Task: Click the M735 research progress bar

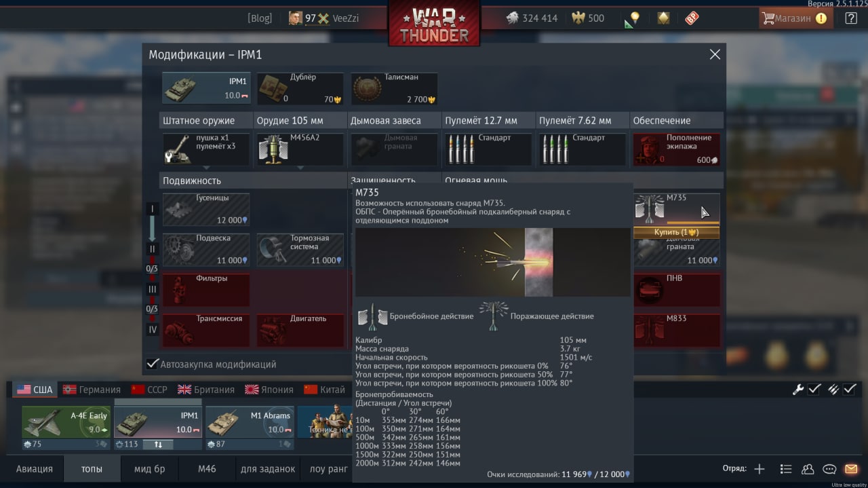Action: click(x=692, y=222)
